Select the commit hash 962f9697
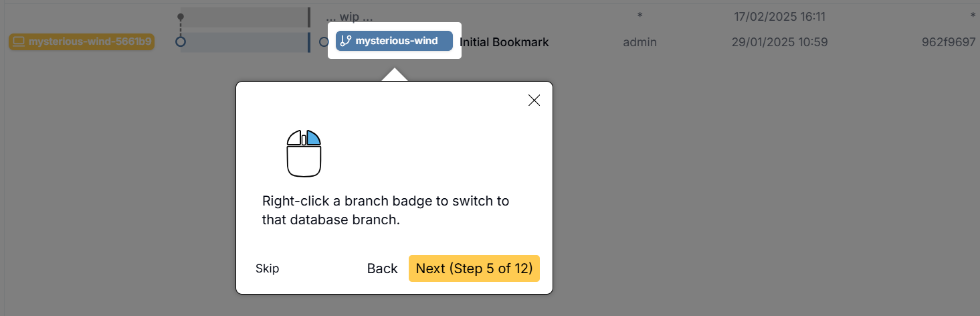Image resolution: width=980 pixels, height=316 pixels. 948,42
